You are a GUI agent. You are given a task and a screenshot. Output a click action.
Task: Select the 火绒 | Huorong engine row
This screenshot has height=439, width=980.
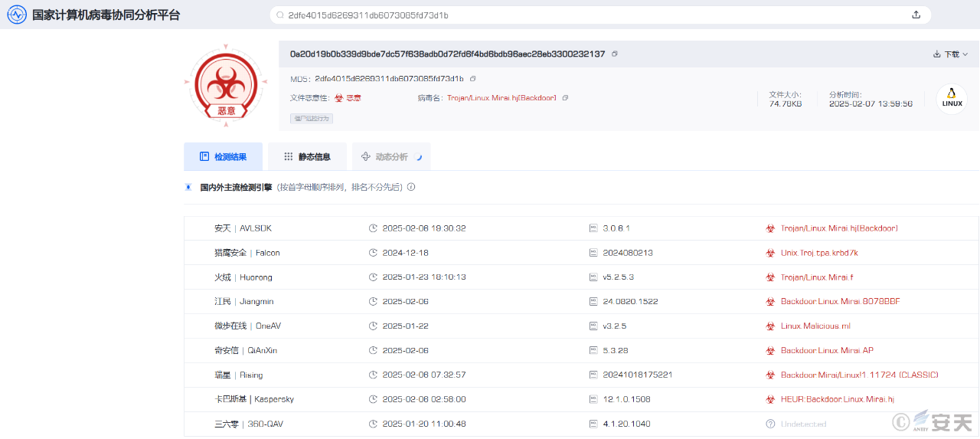coord(582,277)
